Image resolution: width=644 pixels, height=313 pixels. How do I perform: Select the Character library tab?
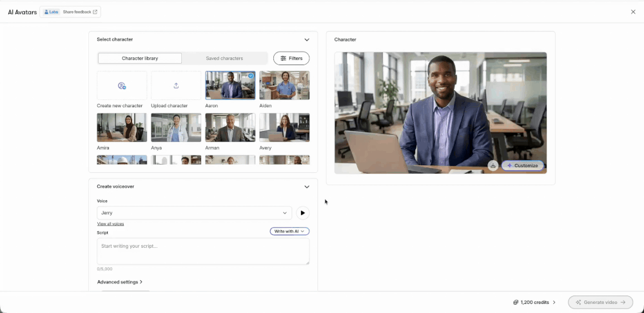pyautogui.click(x=140, y=58)
